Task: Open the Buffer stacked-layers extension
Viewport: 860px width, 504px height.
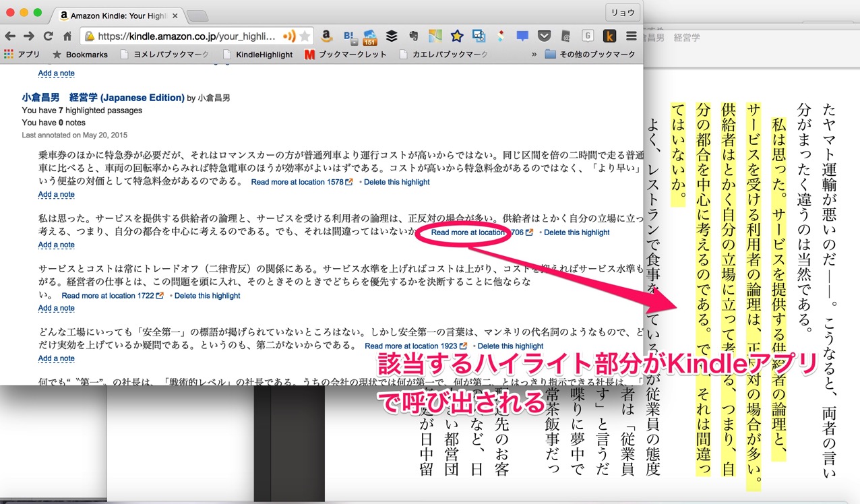Action: pos(392,36)
